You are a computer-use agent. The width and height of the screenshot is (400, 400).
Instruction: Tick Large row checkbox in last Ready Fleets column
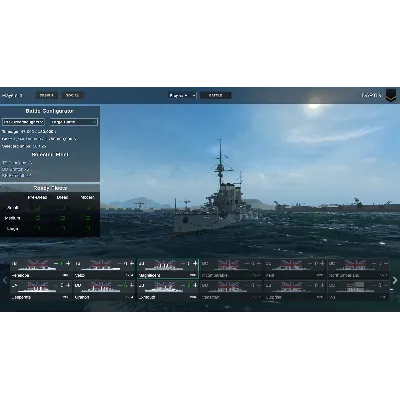[x=88, y=228]
